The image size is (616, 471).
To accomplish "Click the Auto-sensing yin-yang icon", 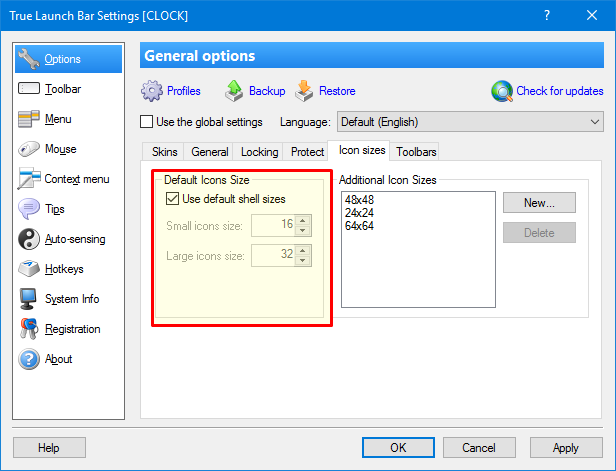I will click(x=29, y=239).
